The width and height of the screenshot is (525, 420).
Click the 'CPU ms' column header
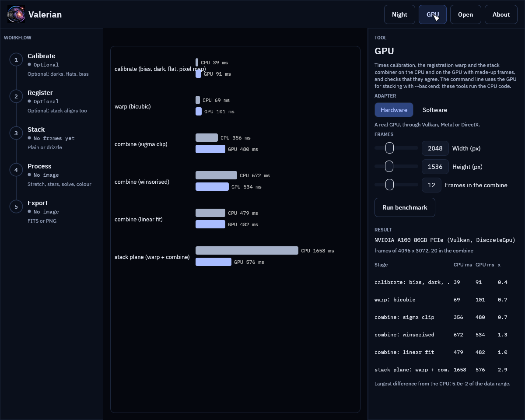463,265
